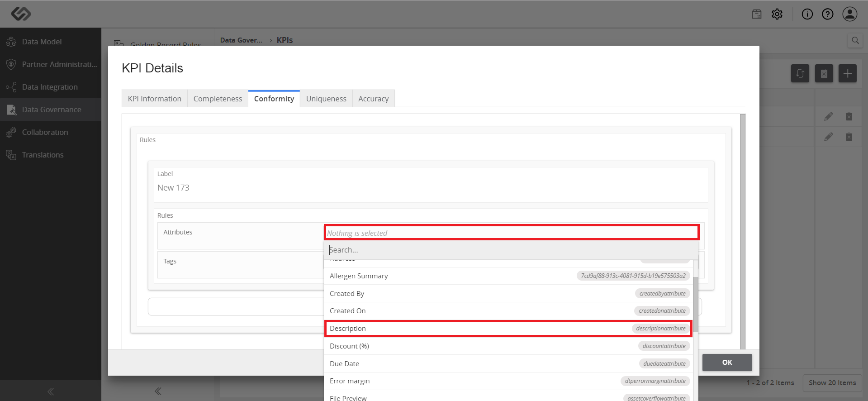868x401 pixels.
Task: Click the search magnifier icon
Action: (x=855, y=40)
